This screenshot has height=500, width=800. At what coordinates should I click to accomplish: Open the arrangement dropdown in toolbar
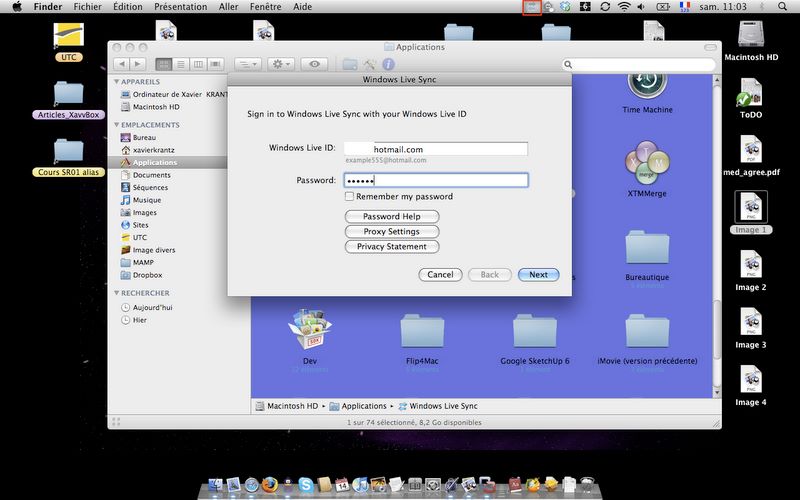pyautogui.click(x=248, y=64)
